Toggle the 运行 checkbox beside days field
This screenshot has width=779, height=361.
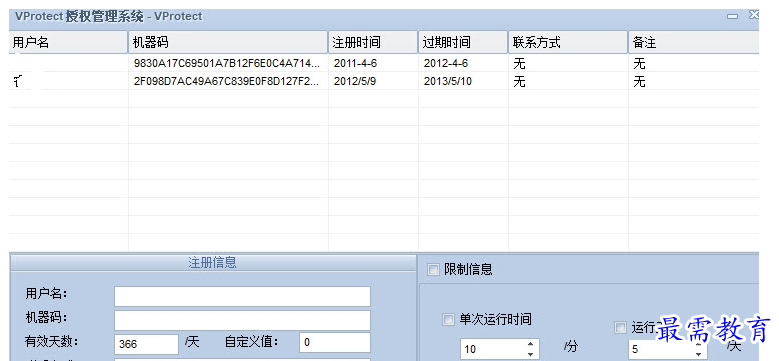point(621,327)
